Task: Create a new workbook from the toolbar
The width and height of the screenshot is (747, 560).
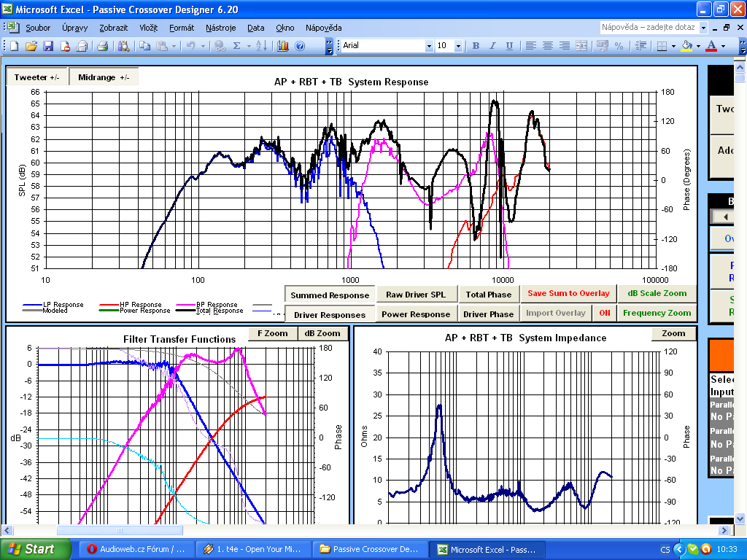Action: 15,46
